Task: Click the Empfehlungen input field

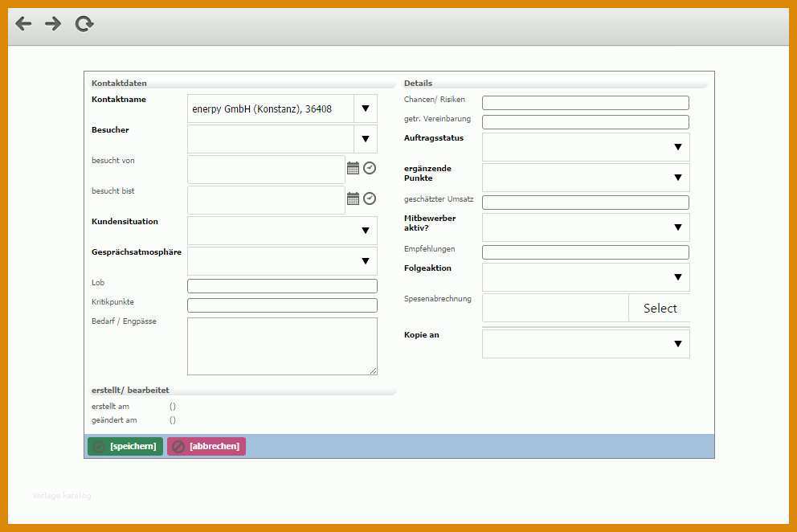Action: coord(586,252)
